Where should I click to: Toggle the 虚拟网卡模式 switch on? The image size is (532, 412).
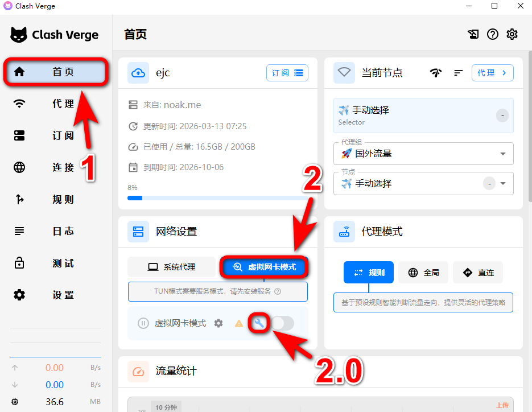pyautogui.click(x=282, y=323)
